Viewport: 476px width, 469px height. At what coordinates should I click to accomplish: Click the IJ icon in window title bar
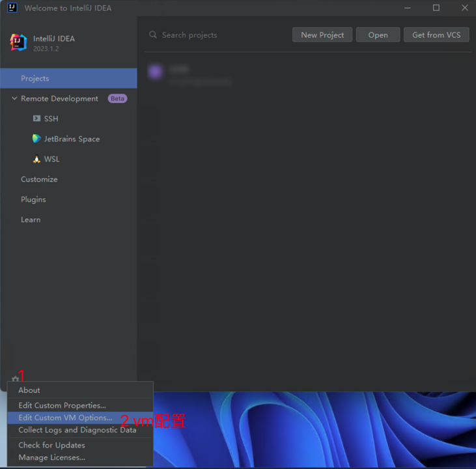[12, 8]
